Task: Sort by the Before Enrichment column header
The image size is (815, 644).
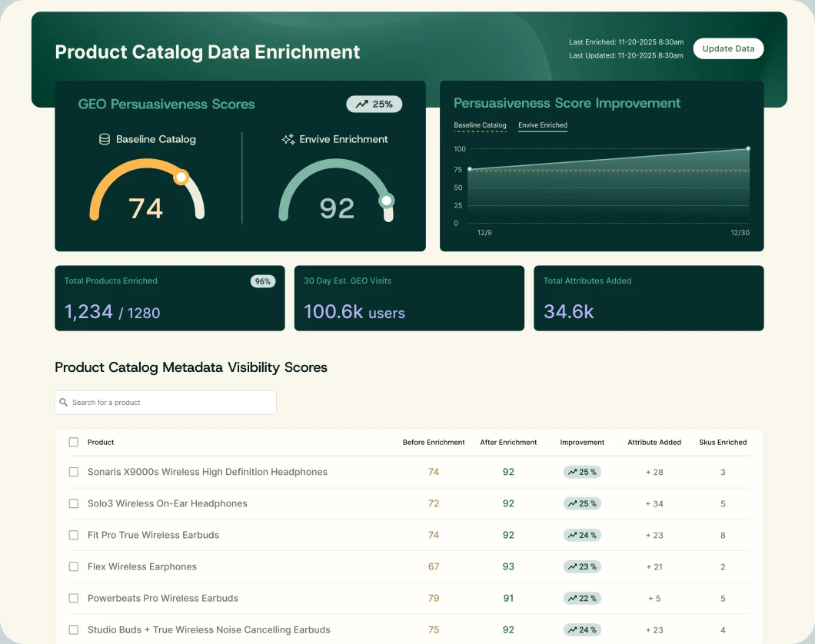Action: 434,443
